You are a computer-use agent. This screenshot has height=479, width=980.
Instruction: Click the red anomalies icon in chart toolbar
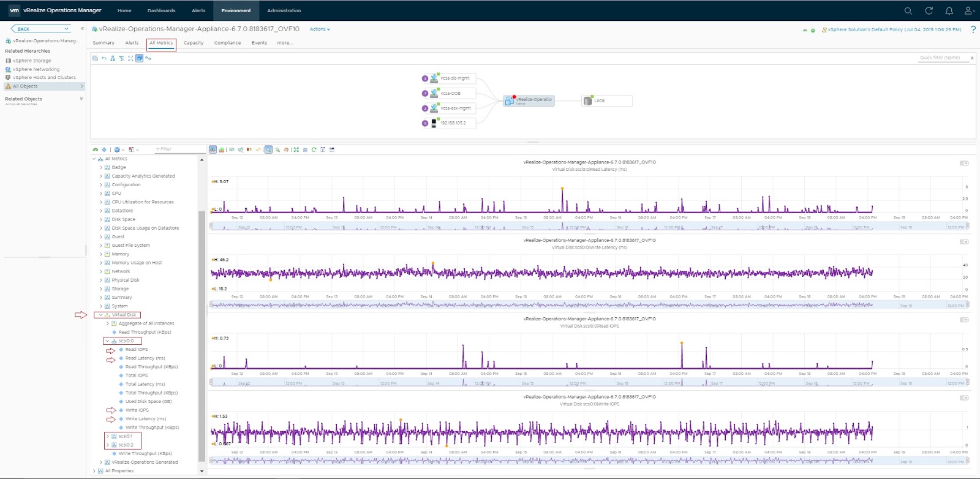coord(249,149)
